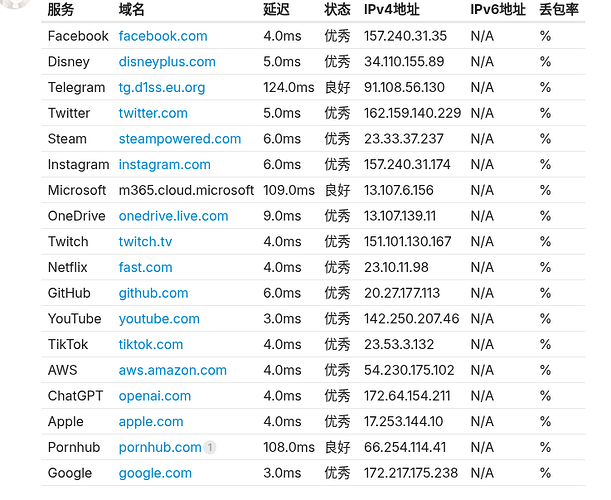Open the tiktok.com link
This screenshot has height=500, width=611.
[x=151, y=345]
